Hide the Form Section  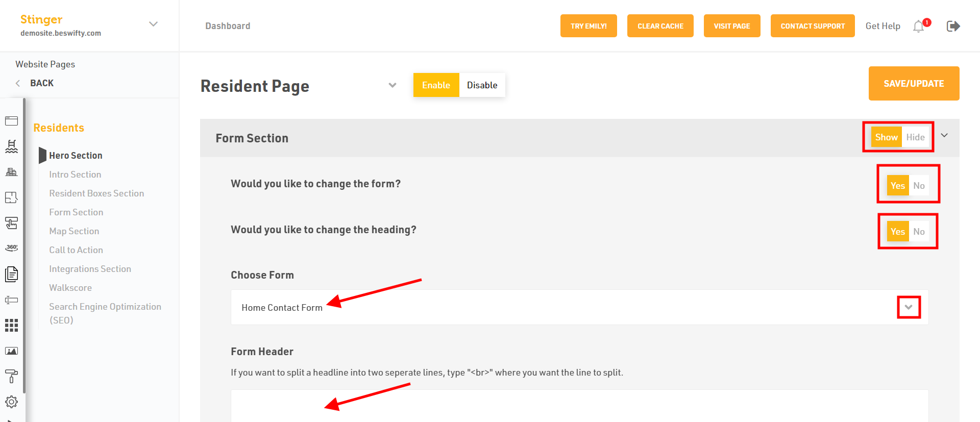tap(915, 137)
